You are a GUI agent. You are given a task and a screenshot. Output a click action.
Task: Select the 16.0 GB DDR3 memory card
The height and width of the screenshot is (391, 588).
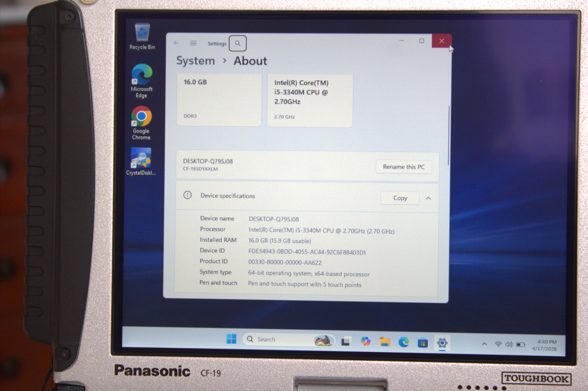click(x=219, y=99)
